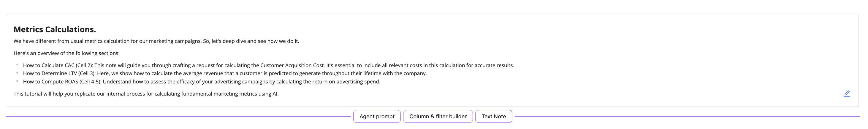This screenshot has height=129, width=868.
Task: Open the Column & filter builder
Action: pos(438,117)
